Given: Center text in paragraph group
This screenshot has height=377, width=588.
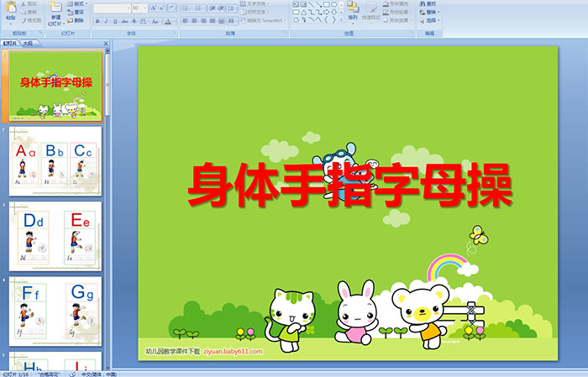Looking at the screenshot, I should tap(194, 21).
